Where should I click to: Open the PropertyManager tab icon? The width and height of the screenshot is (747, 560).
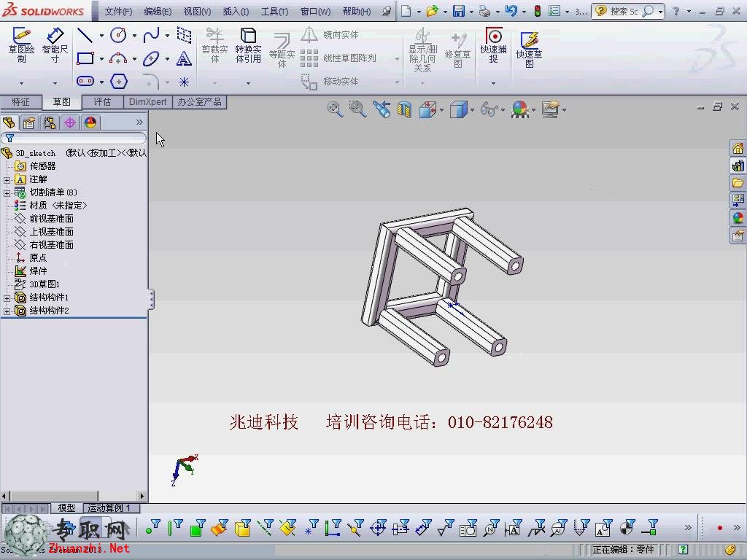pos(29,122)
